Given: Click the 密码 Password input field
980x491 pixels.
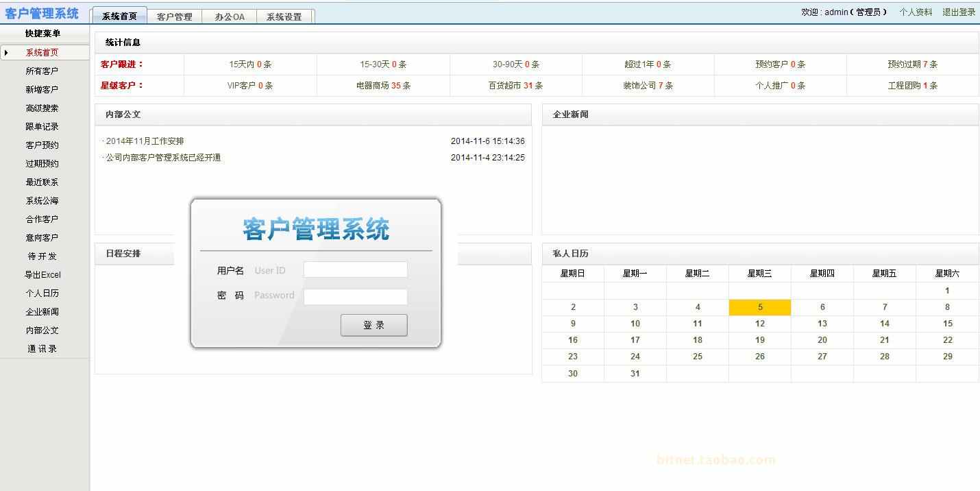Looking at the screenshot, I should (x=355, y=296).
